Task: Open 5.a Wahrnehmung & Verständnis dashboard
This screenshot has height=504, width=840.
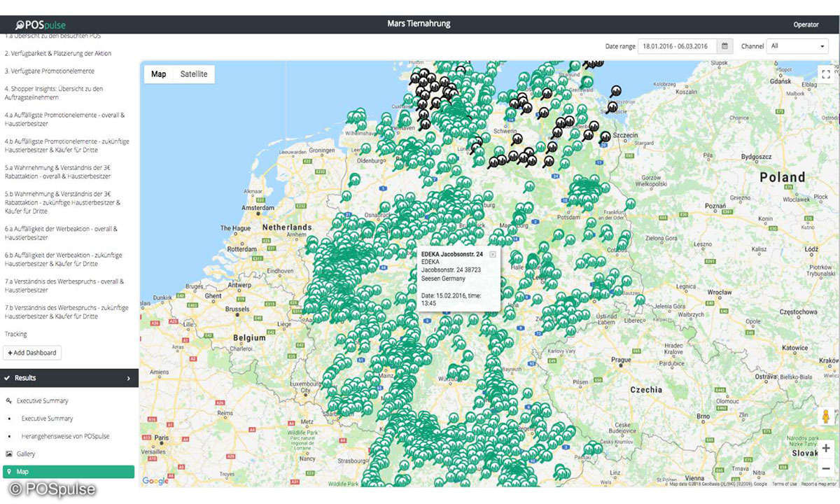Action: click(x=58, y=172)
